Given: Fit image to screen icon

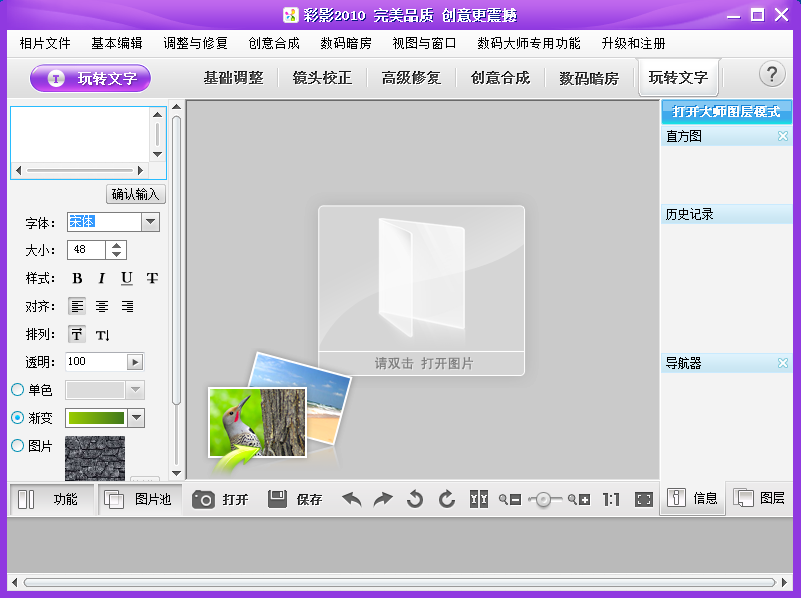Looking at the screenshot, I should pos(644,499).
